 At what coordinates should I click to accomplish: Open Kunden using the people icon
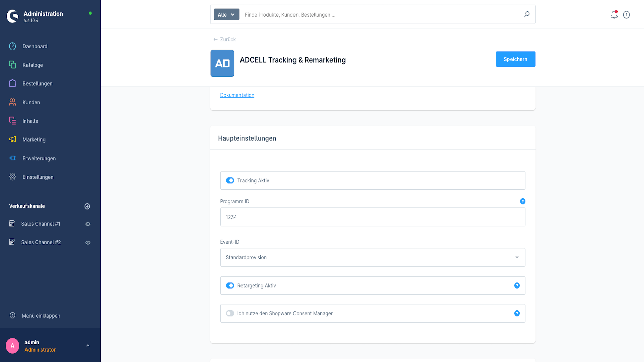tap(12, 102)
